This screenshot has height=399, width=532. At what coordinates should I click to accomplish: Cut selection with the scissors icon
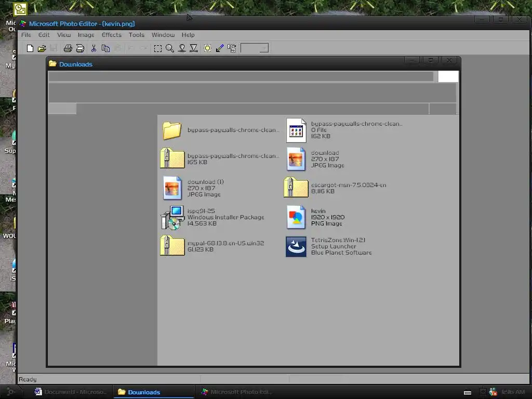pyautogui.click(x=94, y=48)
